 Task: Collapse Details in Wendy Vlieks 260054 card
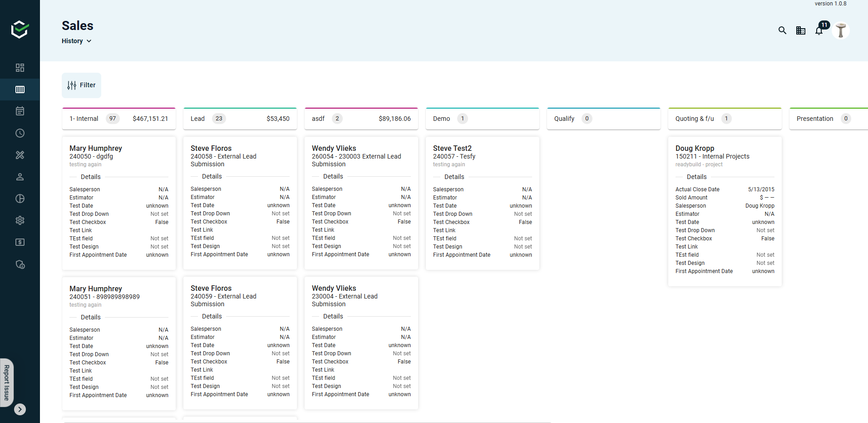pyautogui.click(x=333, y=176)
